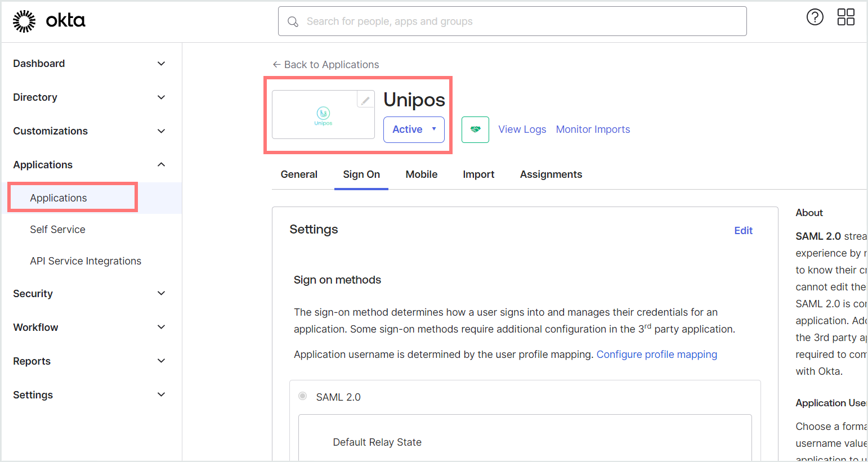
Task: Open API Service Integrations in sidebar
Action: click(86, 261)
